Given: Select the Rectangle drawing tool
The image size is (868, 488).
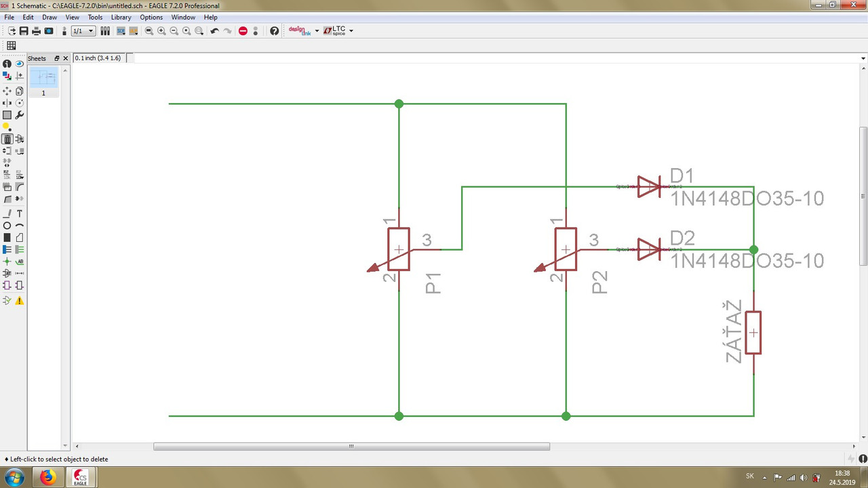Looking at the screenshot, I should pyautogui.click(x=7, y=238).
